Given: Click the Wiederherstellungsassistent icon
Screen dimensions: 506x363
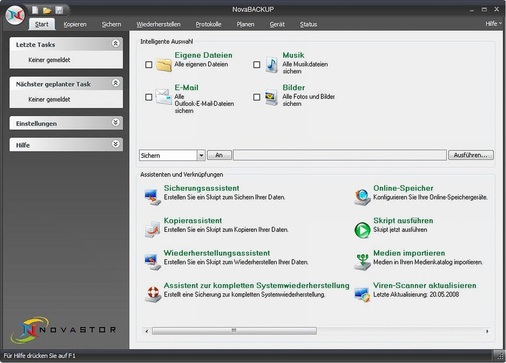Looking at the screenshot, I should click(x=153, y=262).
